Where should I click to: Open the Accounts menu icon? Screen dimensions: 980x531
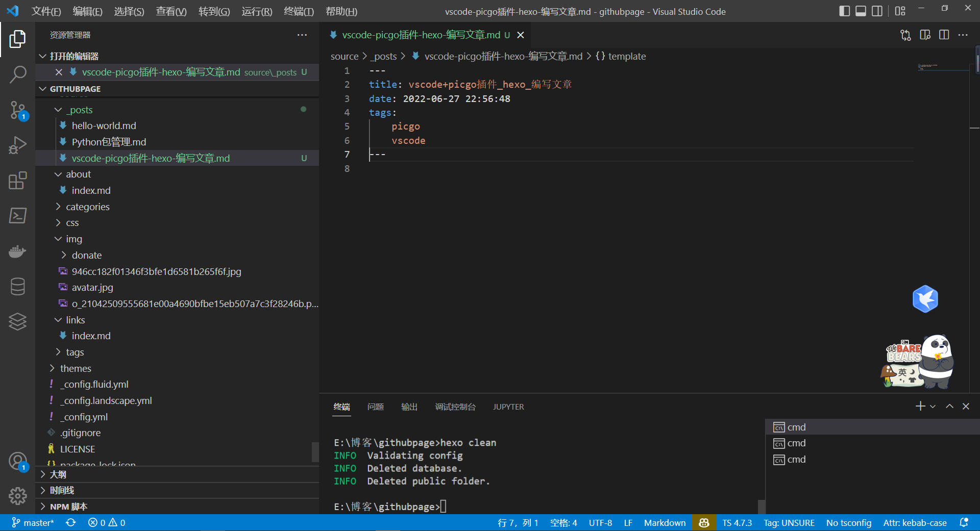[17, 461]
